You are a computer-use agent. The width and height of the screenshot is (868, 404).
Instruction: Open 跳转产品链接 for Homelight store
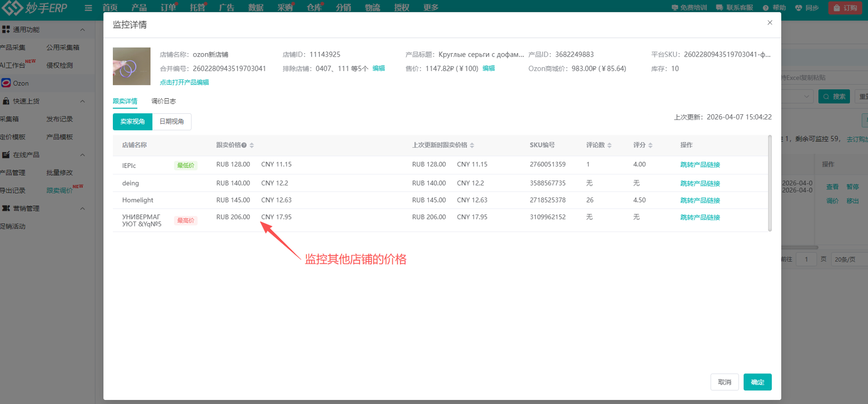(x=700, y=200)
